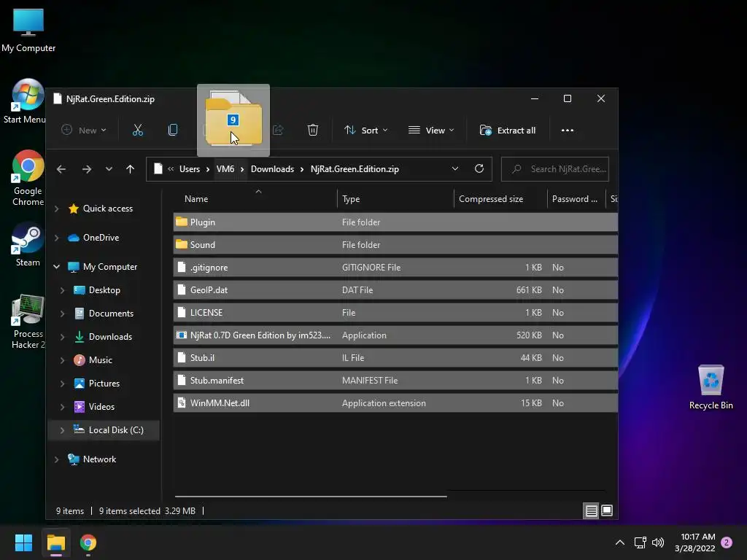Click Users in the address breadcrumb
This screenshot has height=560, width=747.
click(190, 169)
